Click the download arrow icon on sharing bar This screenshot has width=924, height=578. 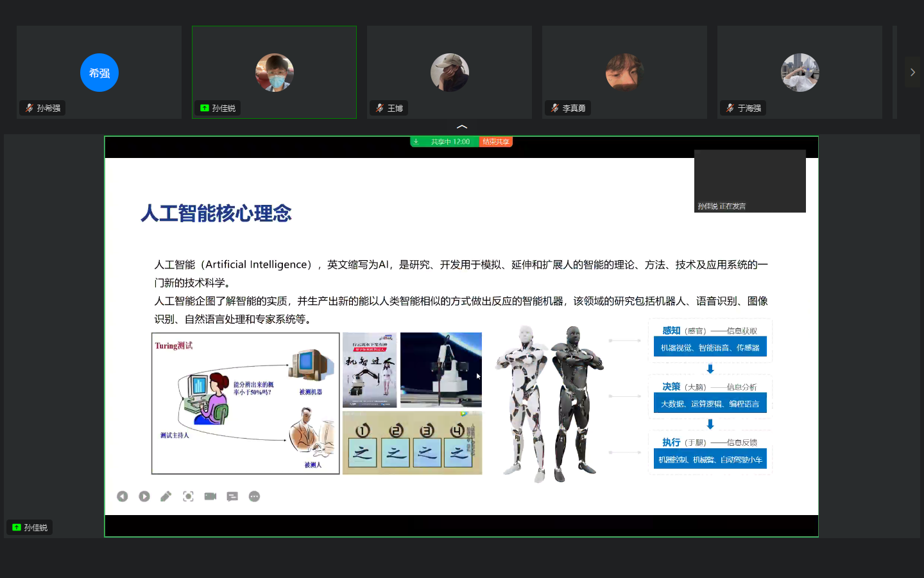pyautogui.click(x=416, y=142)
